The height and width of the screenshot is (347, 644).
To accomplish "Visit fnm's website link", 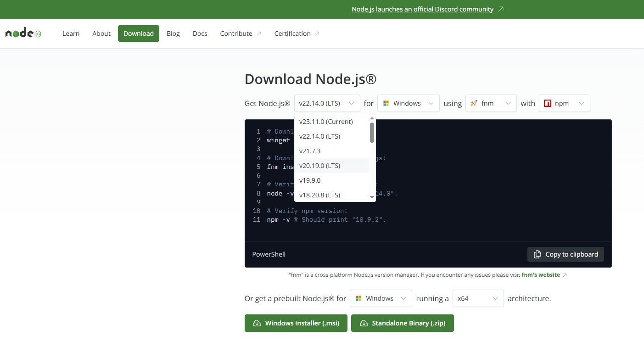I will (x=541, y=275).
